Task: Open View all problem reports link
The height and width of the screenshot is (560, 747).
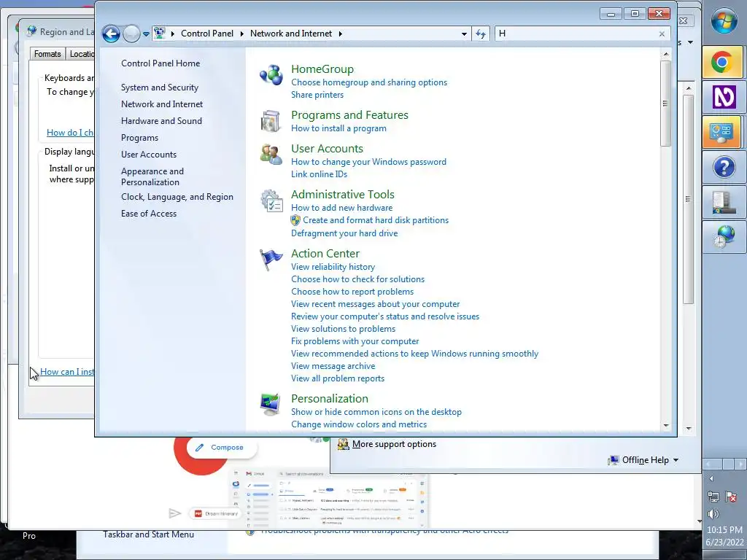Action: click(x=338, y=378)
